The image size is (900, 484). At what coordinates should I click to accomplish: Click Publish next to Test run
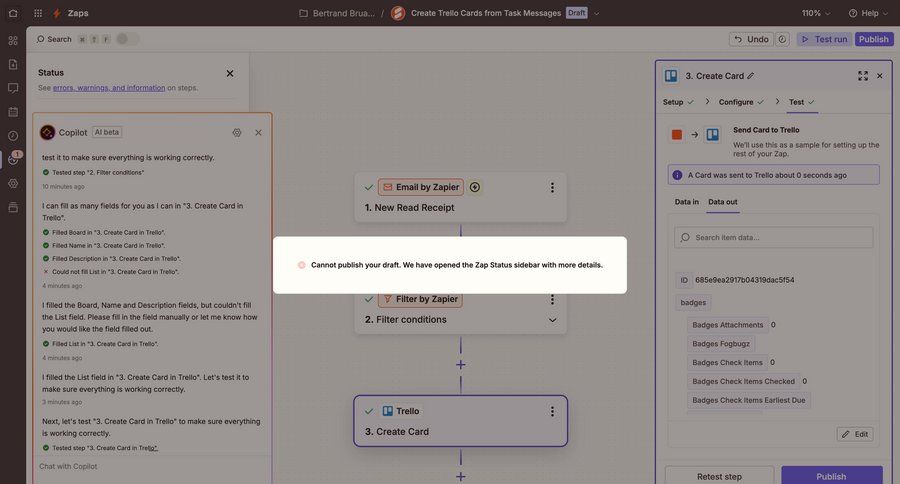(x=874, y=39)
